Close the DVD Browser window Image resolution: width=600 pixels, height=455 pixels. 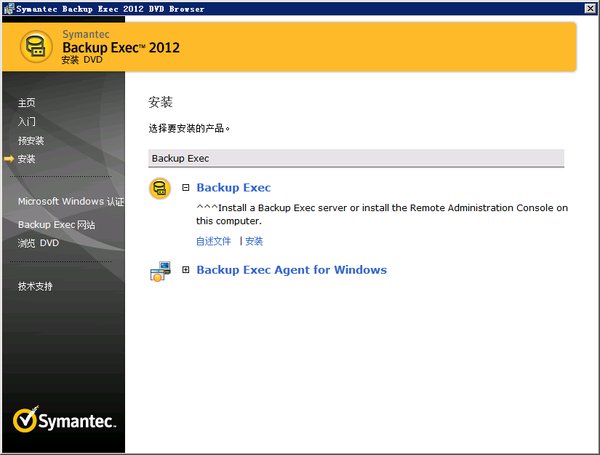tap(590, 8)
